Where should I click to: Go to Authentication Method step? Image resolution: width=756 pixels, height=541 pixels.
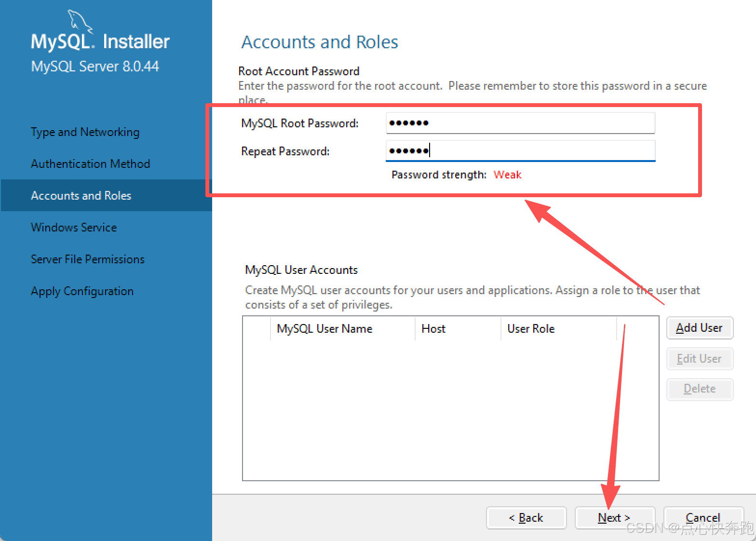point(90,164)
